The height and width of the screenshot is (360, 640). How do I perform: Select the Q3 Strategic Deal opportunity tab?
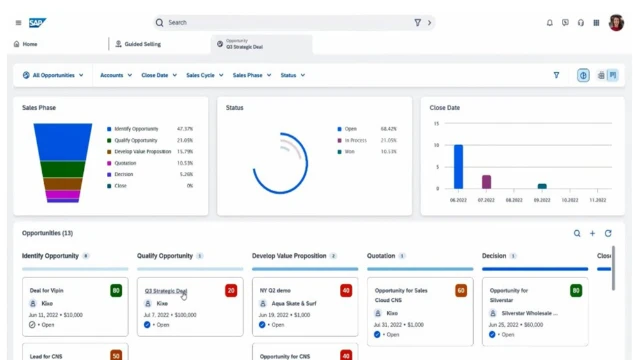262,44
